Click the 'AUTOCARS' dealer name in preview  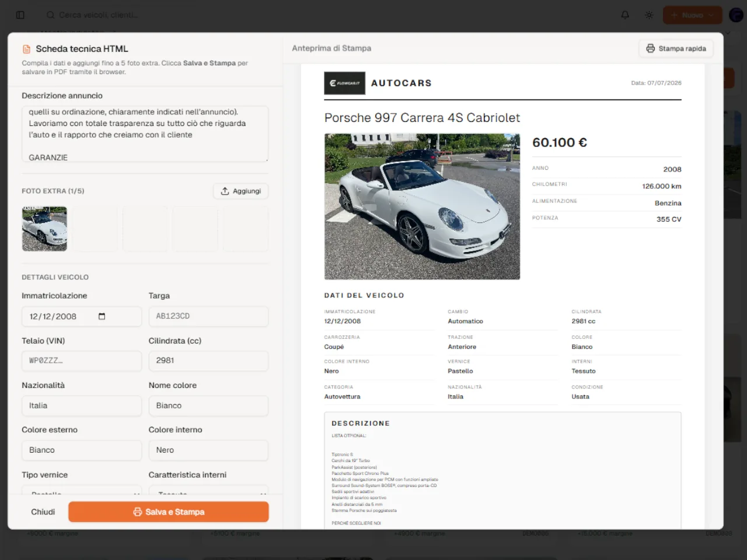(402, 83)
